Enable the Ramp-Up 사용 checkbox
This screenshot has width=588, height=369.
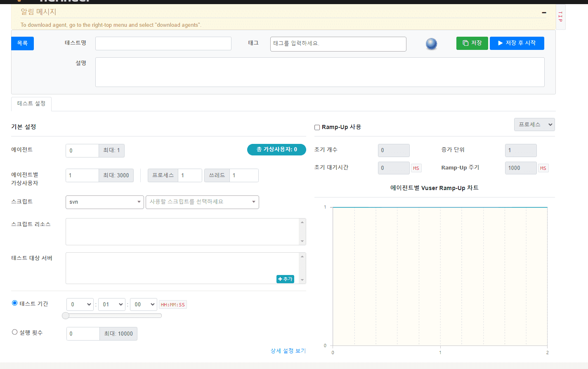(x=317, y=127)
